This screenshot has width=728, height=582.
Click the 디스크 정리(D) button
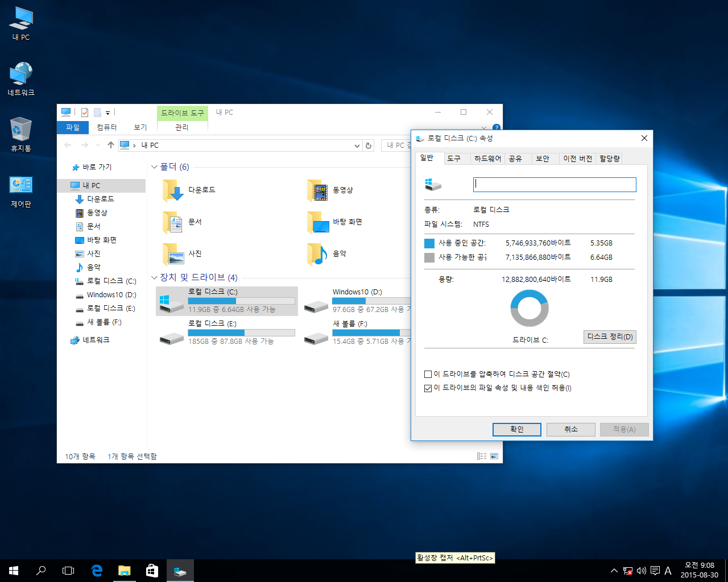[610, 337]
